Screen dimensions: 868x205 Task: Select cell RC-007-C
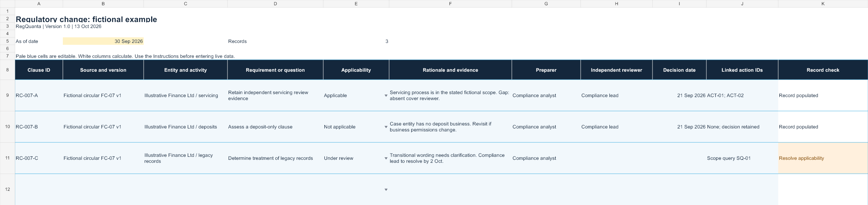click(39, 158)
